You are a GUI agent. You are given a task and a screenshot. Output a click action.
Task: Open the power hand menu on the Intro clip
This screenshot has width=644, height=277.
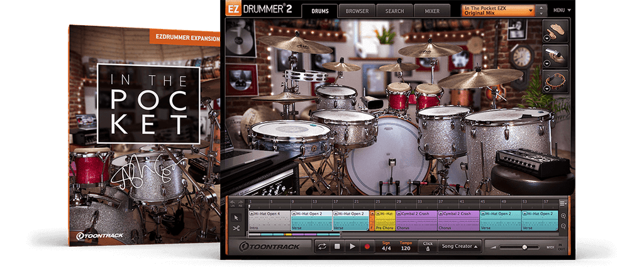point(252,214)
